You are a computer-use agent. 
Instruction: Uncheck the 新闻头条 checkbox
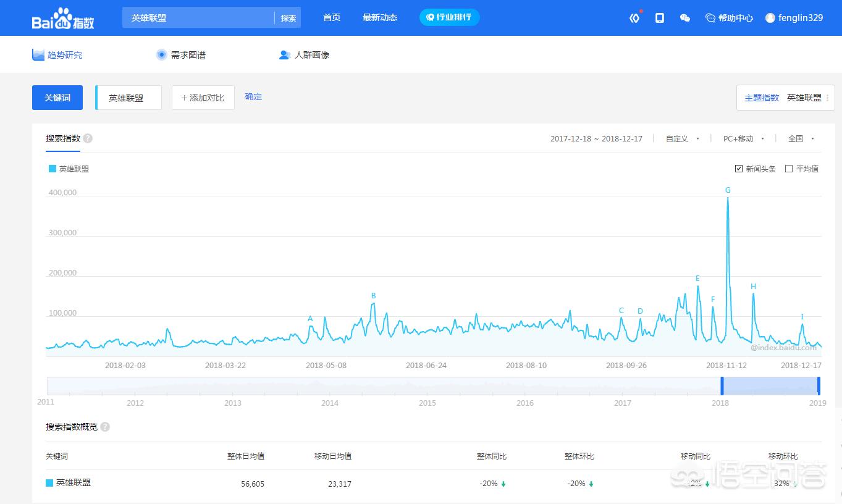point(739,169)
